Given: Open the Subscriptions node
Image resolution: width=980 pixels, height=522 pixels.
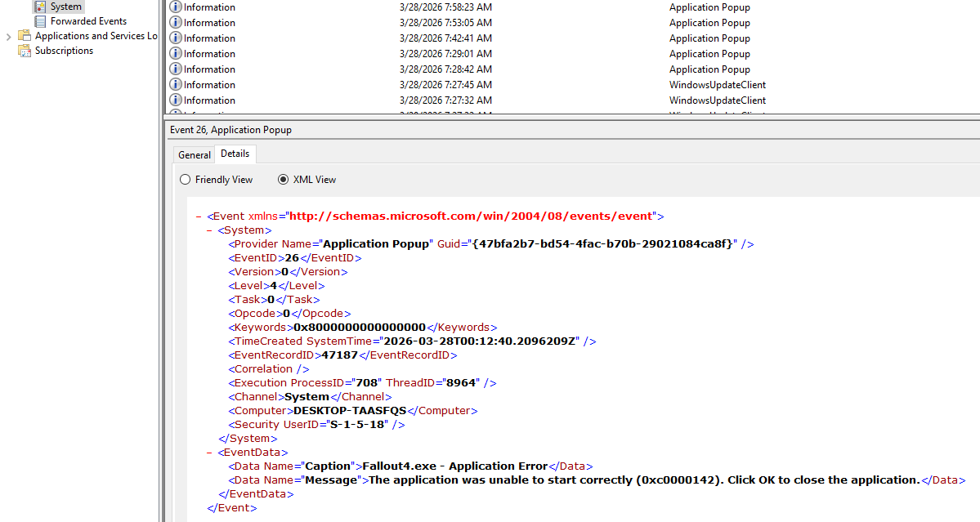Looking at the screenshot, I should 64,51.
